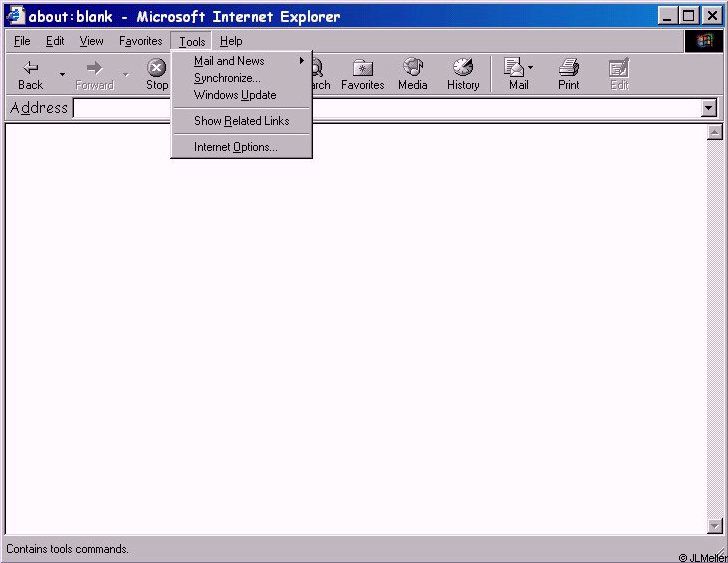728x563 pixels.
Task: Click the Address label text
Action: coord(39,108)
